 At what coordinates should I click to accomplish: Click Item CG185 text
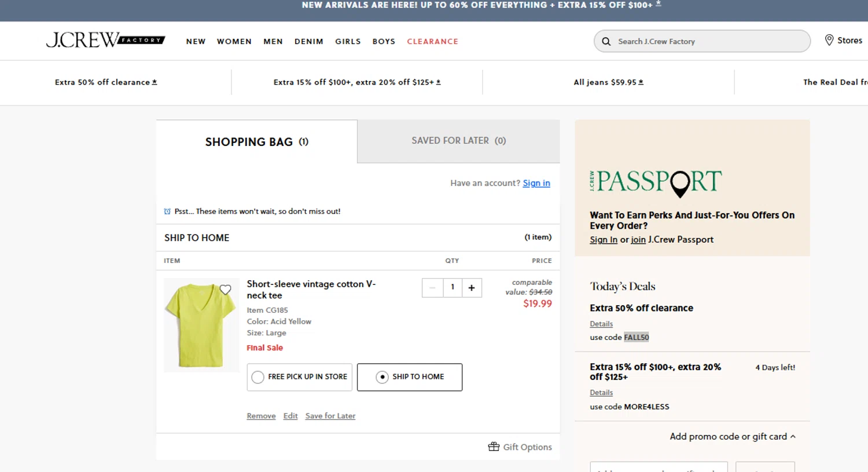pyautogui.click(x=267, y=310)
